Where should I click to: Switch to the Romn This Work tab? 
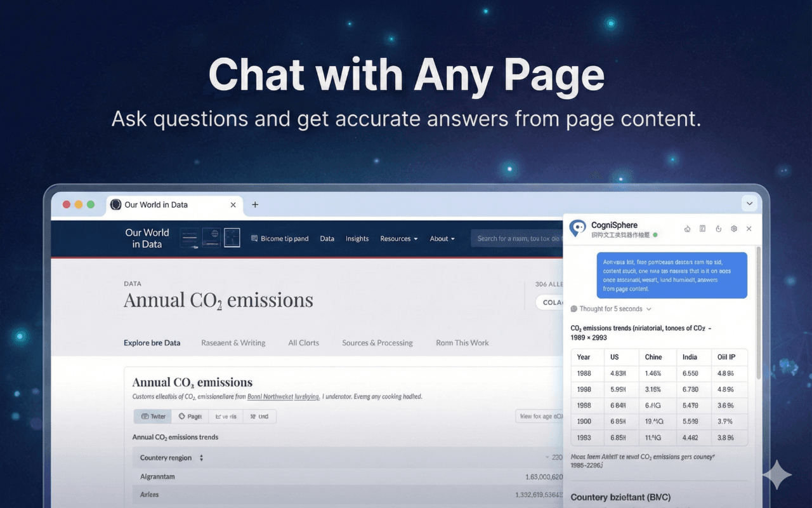coord(462,343)
